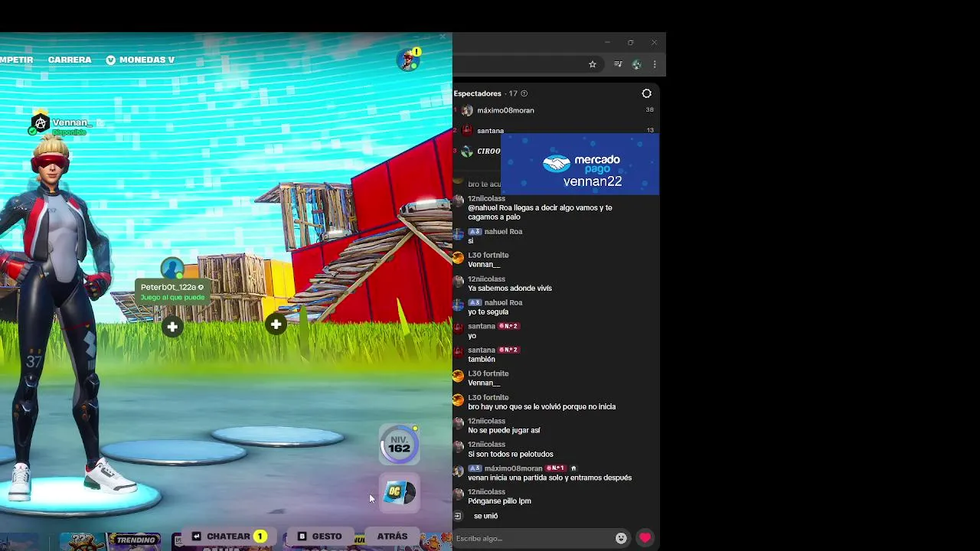Click the help icon next to Espectadores
Image resolution: width=980 pixels, height=551 pixels.
524,93
